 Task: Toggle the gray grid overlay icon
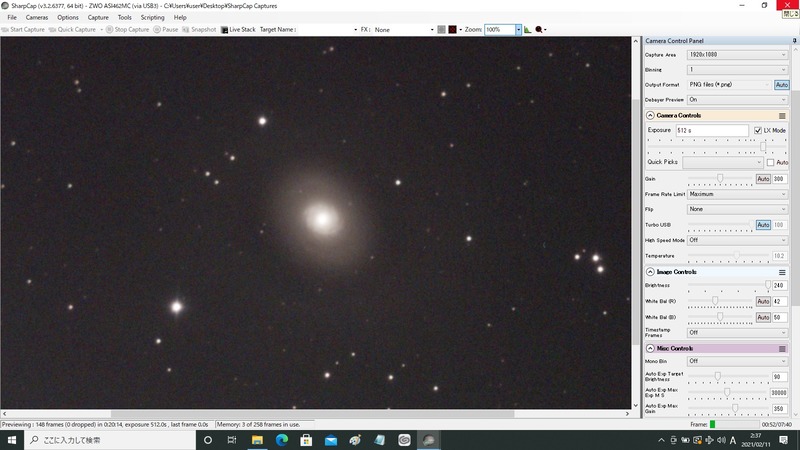(441, 30)
